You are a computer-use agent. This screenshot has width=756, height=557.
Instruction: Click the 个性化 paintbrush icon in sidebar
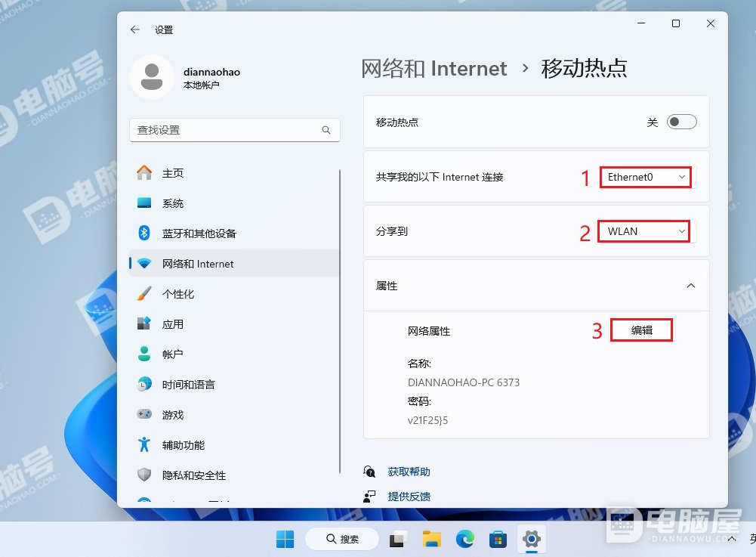tap(143, 293)
